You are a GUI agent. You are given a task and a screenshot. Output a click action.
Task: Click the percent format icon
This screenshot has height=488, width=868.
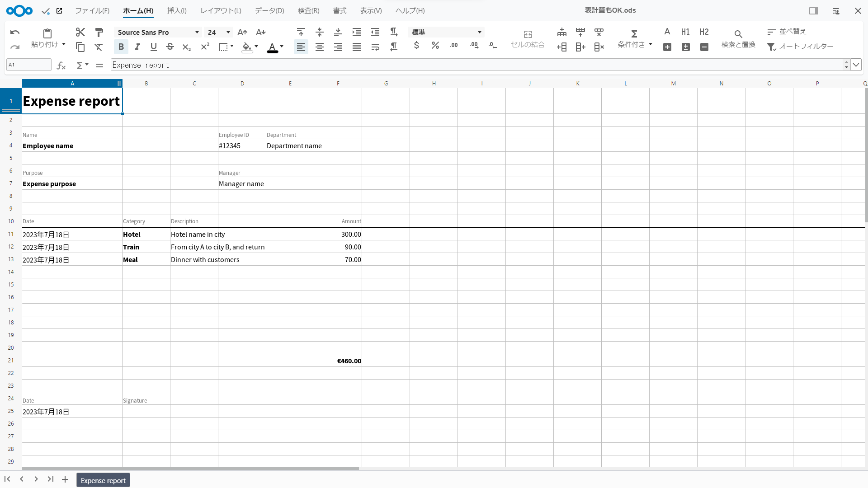(x=435, y=46)
